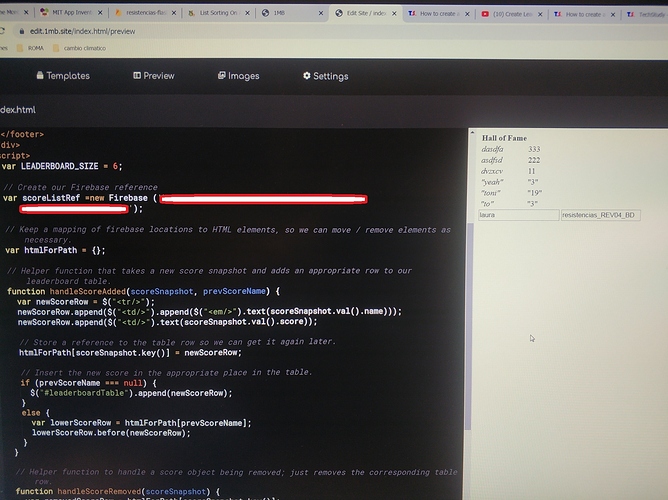This screenshot has width=668, height=500.
Task: Click the "19" score cell
Action: tap(534, 193)
